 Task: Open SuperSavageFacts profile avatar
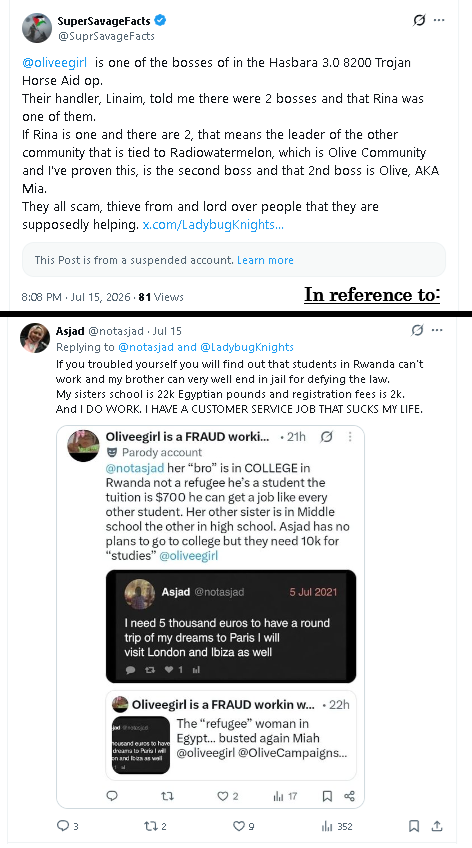tap(37, 28)
